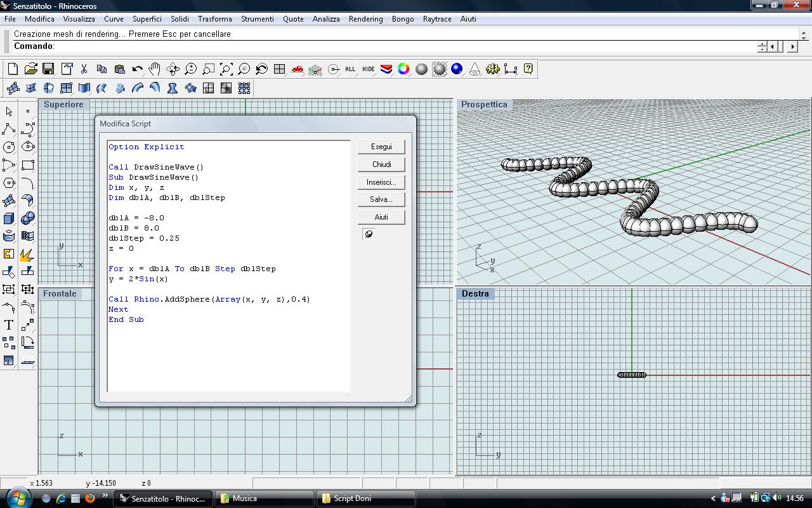This screenshot has height=508, width=812.
Task: Activate the Prospettiva viewport title
Action: click(x=484, y=104)
